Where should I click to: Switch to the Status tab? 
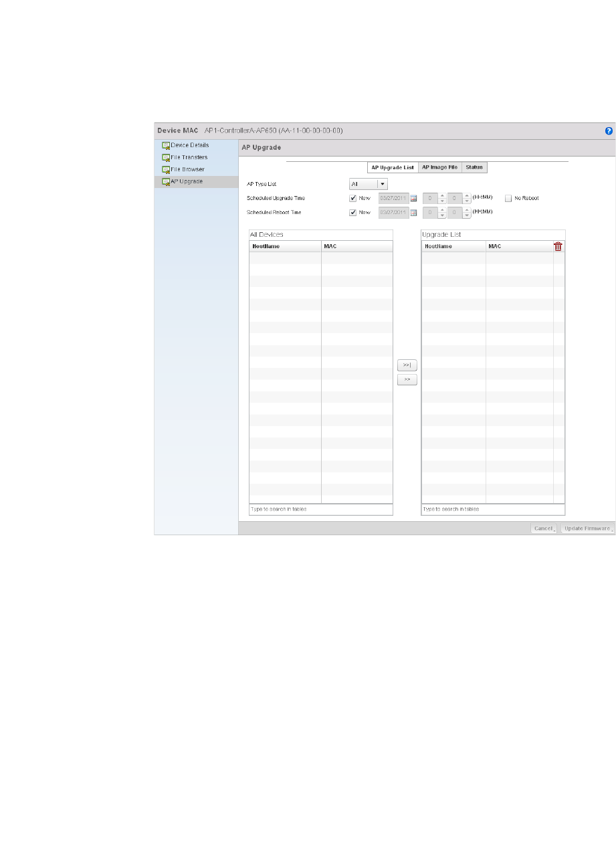(474, 167)
